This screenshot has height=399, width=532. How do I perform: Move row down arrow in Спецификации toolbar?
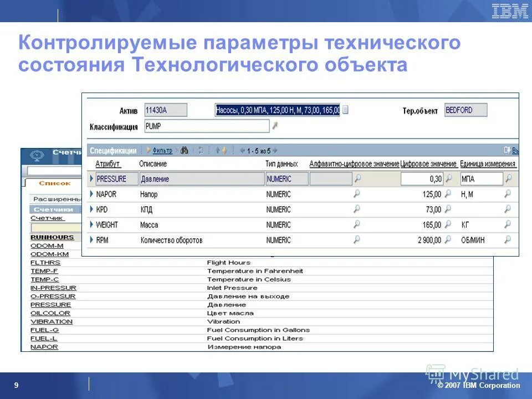coord(224,150)
